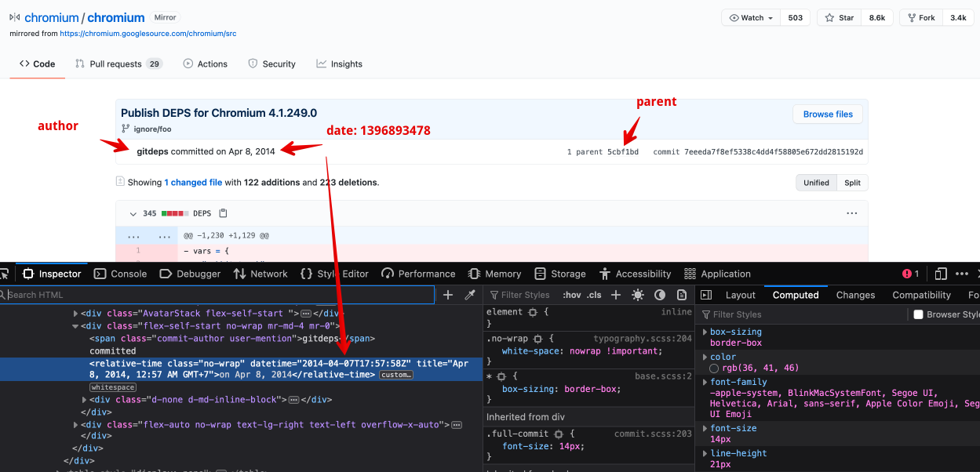Click the red error count indicator
980x472 pixels.
coord(910,274)
